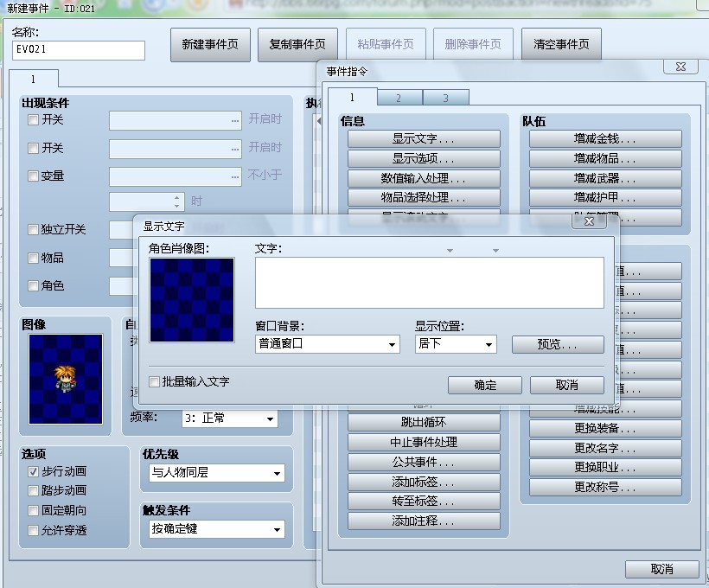This screenshot has width=709, height=588.
Task: Tick the second 开关 condition checkbox
Action: click(33, 149)
